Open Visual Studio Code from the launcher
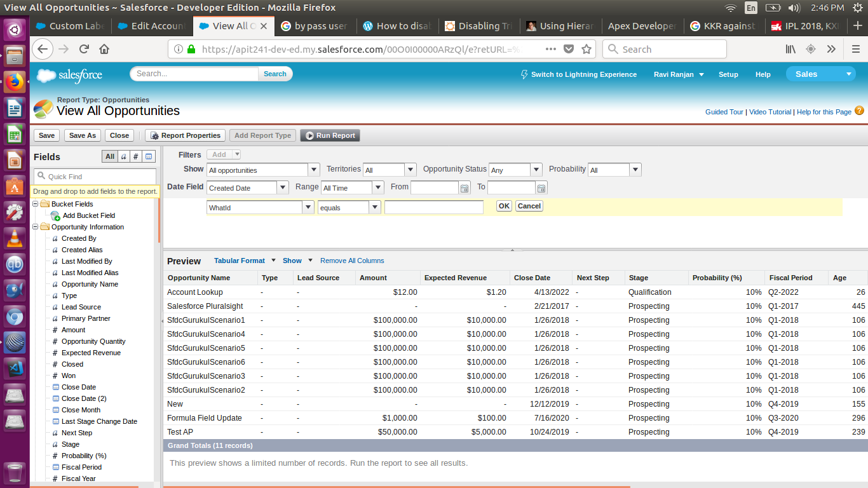The width and height of the screenshot is (868, 488). coord(15,368)
